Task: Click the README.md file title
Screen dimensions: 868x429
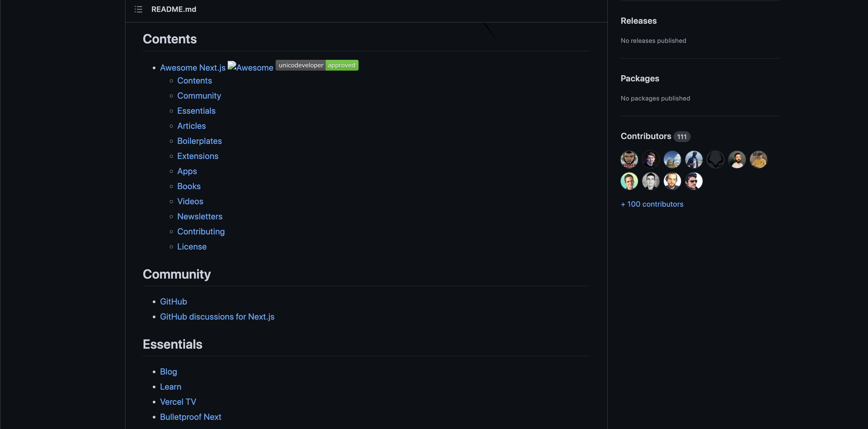Action: 173,9
